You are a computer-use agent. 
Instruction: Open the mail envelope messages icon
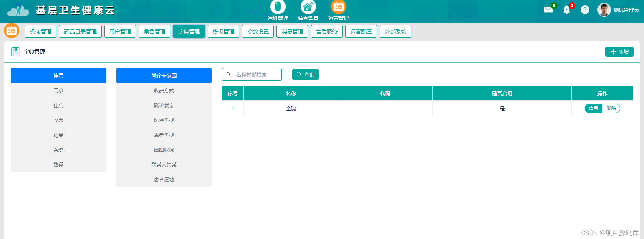[548, 10]
